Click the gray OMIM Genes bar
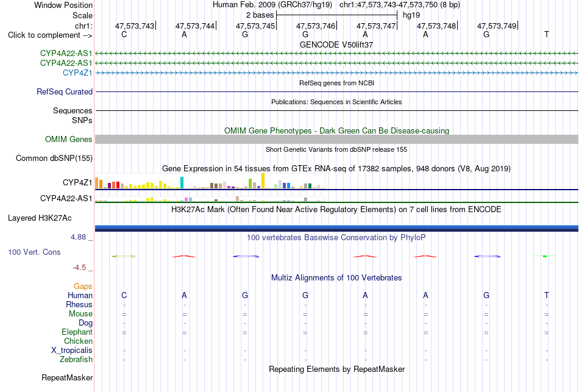 336,139
